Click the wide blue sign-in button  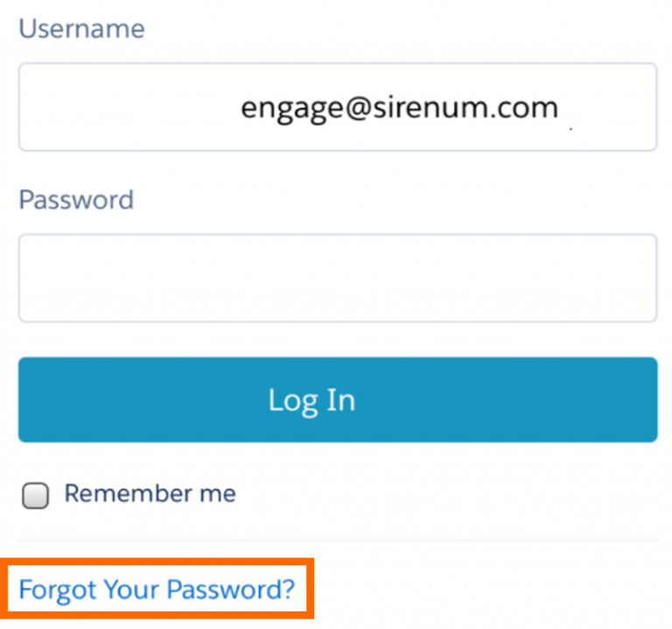pos(337,400)
